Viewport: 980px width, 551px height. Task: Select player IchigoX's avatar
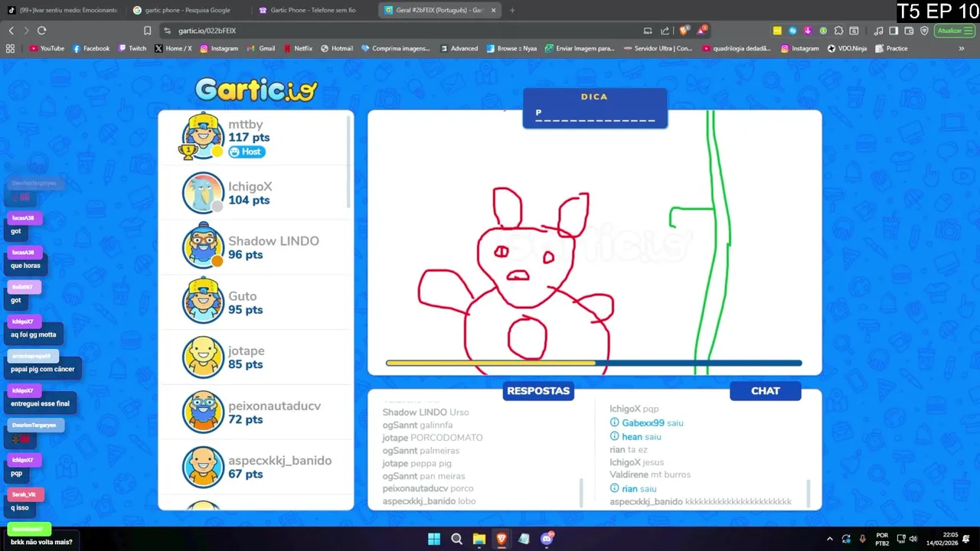[x=203, y=192]
